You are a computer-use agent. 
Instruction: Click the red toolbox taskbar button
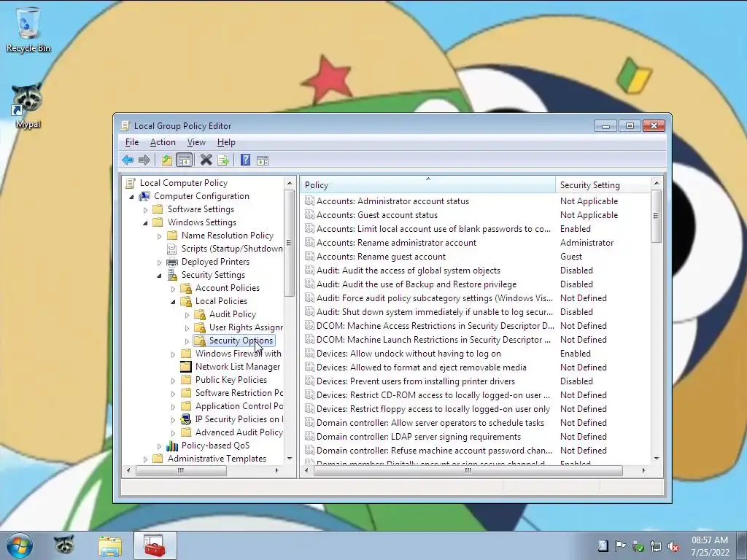pyautogui.click(x=155, y=545)
